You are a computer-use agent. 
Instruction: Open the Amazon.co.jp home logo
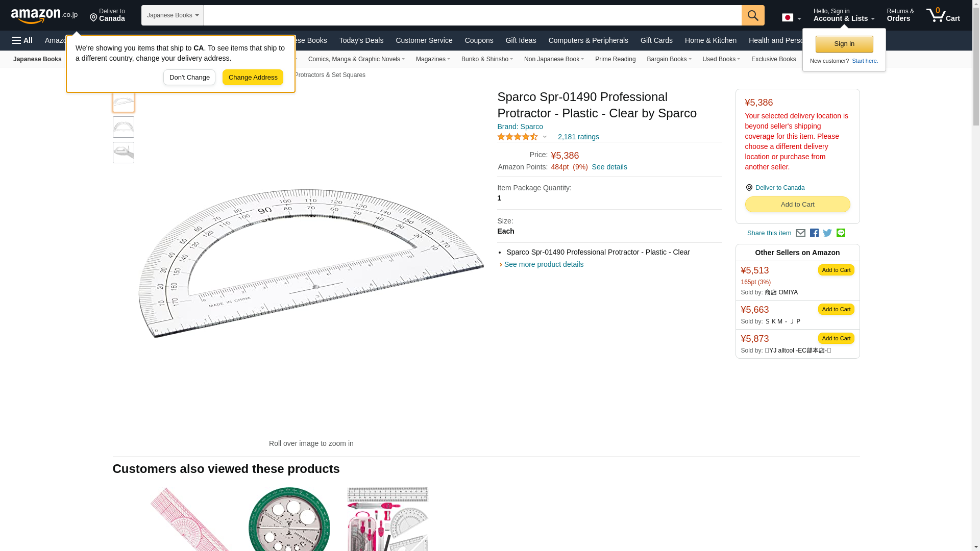44,15
